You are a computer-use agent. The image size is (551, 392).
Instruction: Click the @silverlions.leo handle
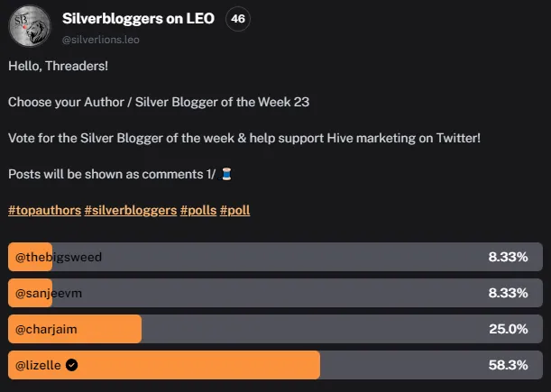(x=100, y=40)
